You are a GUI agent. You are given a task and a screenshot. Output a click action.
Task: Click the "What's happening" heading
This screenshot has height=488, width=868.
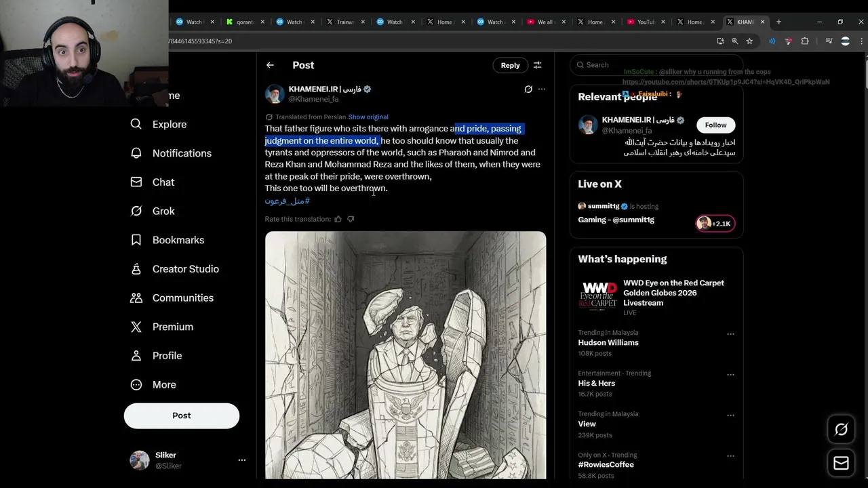click(x=623, y=259)
